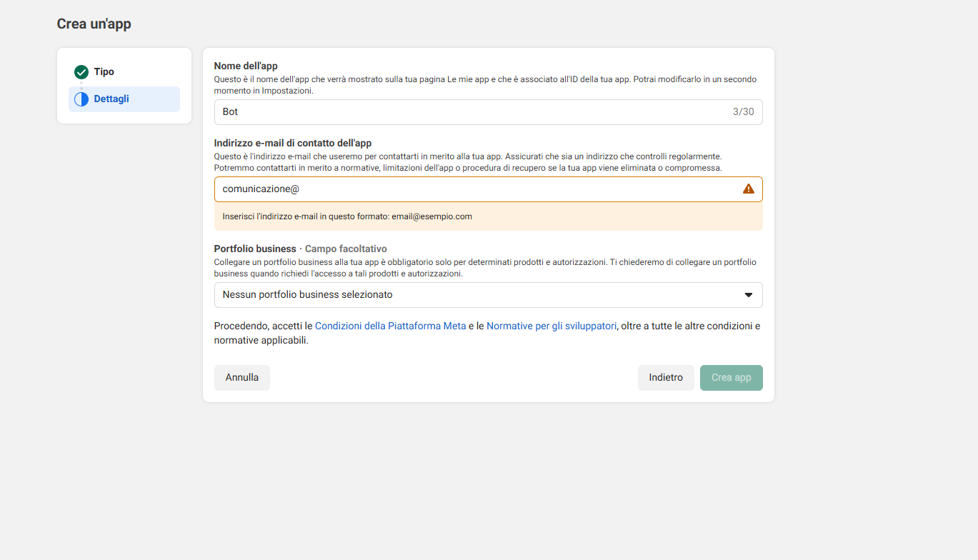The width and height of the screenshot is (978, 560).
Task: Select the email field showing 'comunicazione@'
Action: coord(429,189)
